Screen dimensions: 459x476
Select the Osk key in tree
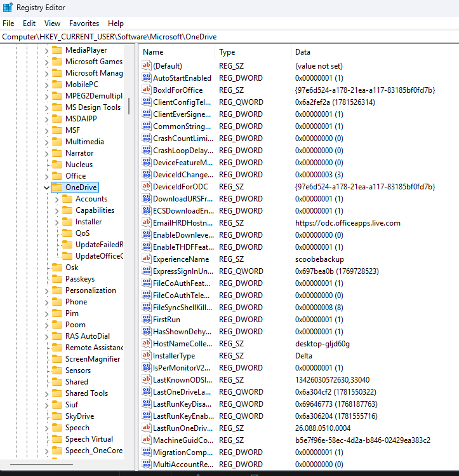click(72, 268)
